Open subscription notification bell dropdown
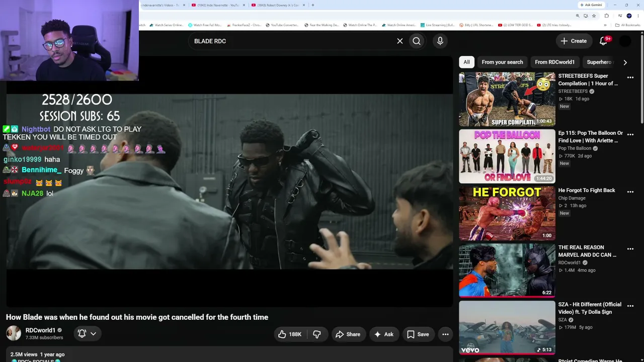The height and width of the screenshot is (362, 644). click(87, 333)
